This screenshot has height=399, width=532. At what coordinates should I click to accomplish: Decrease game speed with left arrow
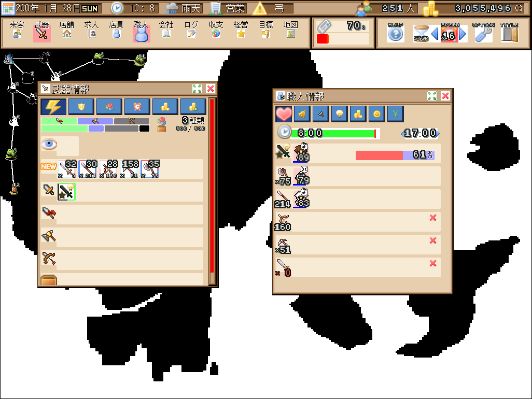435,34
